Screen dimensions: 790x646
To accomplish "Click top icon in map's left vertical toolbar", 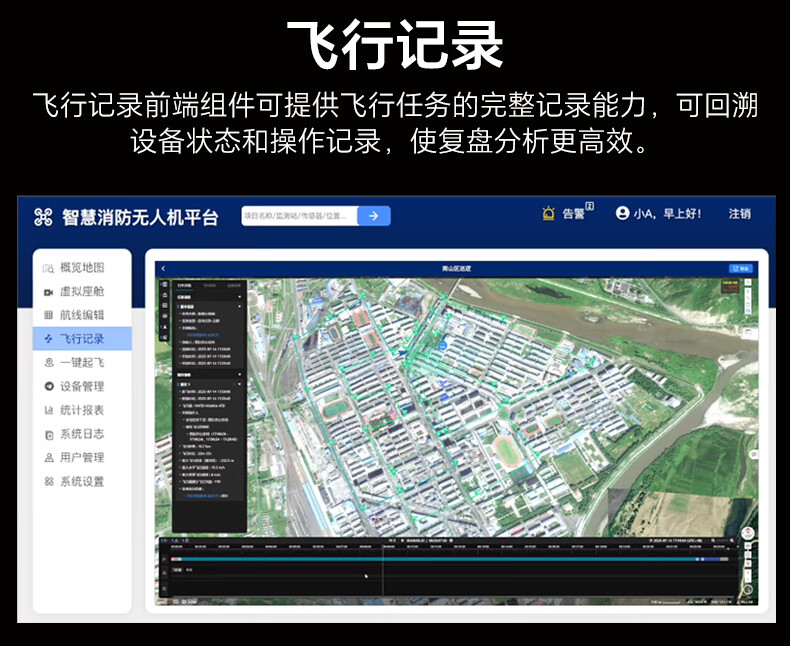I will point(165,285).
